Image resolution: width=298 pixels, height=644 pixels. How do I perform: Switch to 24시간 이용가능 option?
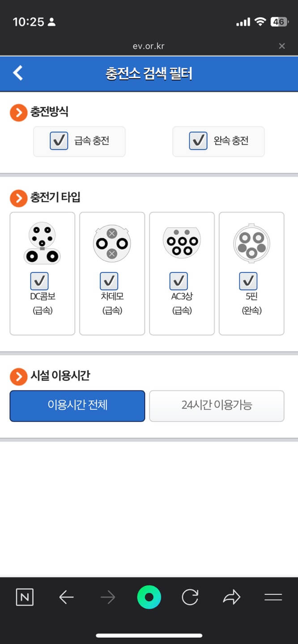(217, 406)
